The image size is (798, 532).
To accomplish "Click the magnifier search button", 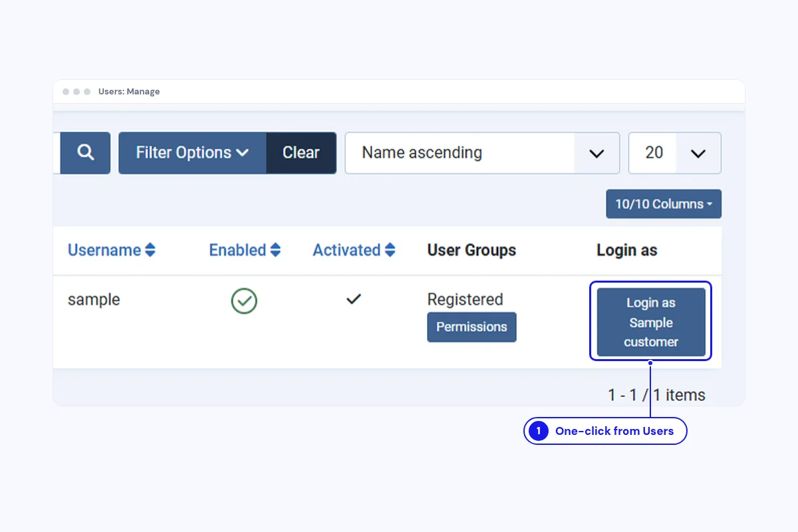I will click(x=85, y=153).
